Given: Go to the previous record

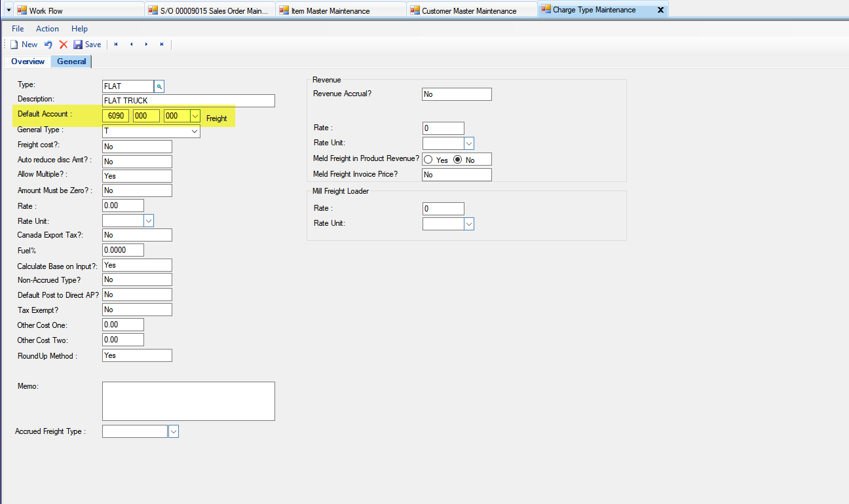Looking at the screenshot, I should [x=131, y=44].
